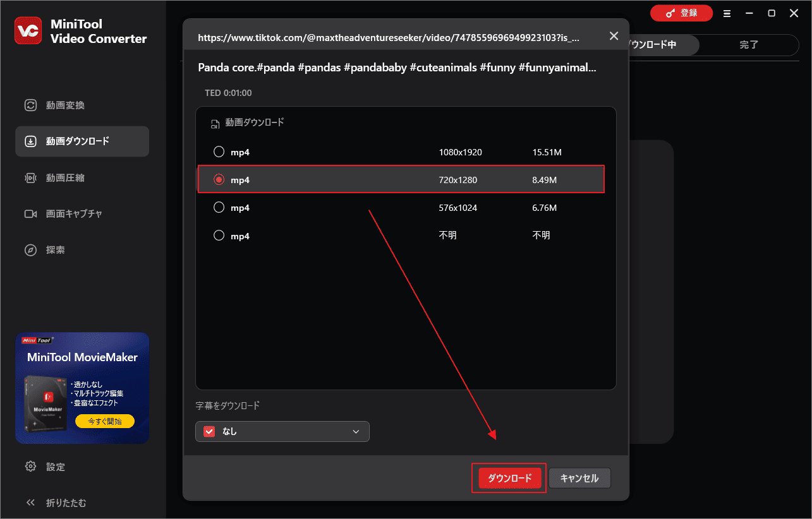812x519 pixels.
Task: Click the TikTok URL in the dialog title
Action: [x=389, y=38]
